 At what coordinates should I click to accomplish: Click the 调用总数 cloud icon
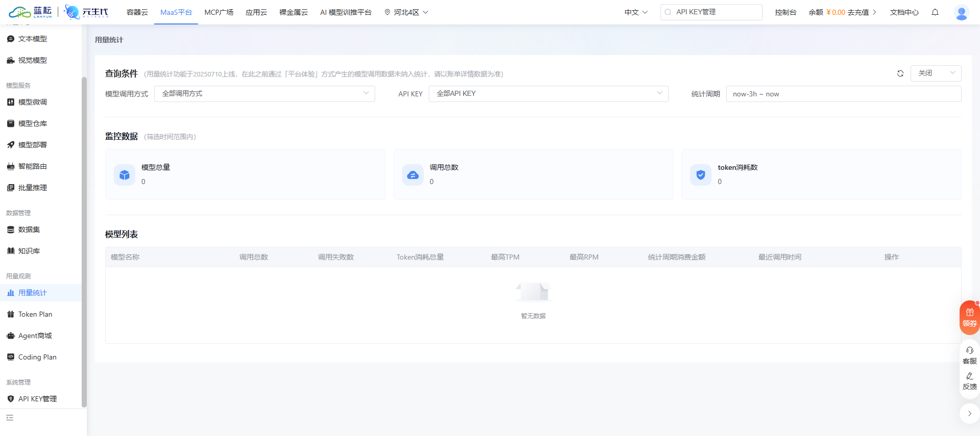point(413,175)
